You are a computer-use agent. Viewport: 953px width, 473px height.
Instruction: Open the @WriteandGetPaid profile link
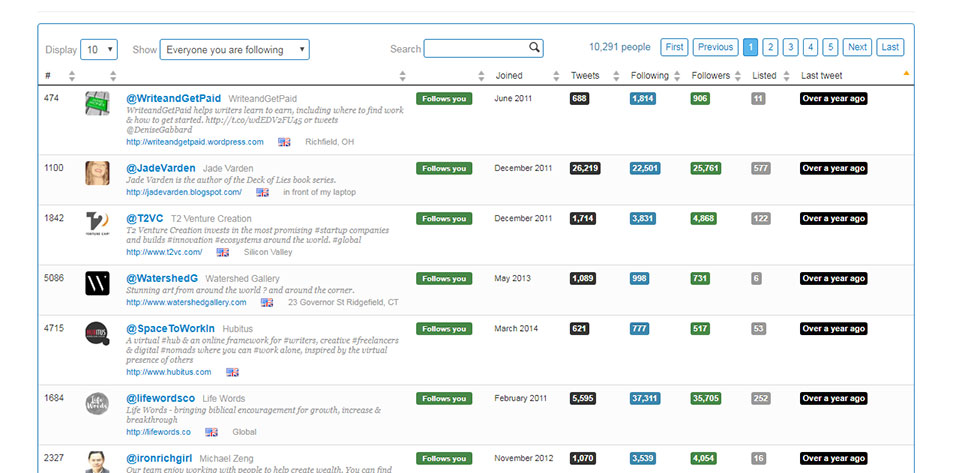173,98
